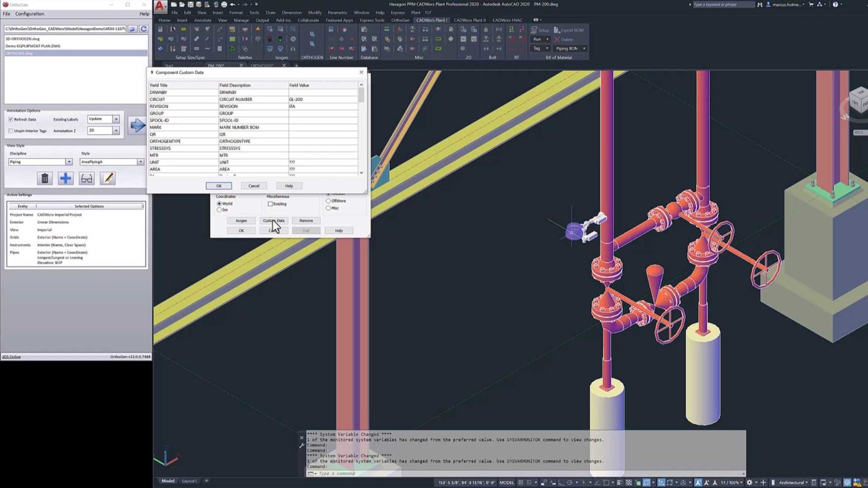Viewport: 868px width, 488px height.
Task: Open the Tag dropdown in Bill of Material
Action: (541, 48)
